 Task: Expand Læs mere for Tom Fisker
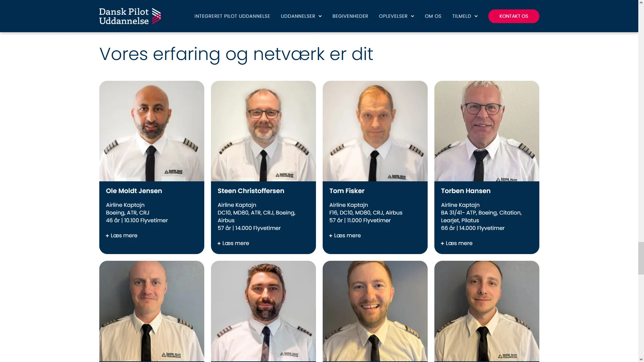(x=345, y=236)
